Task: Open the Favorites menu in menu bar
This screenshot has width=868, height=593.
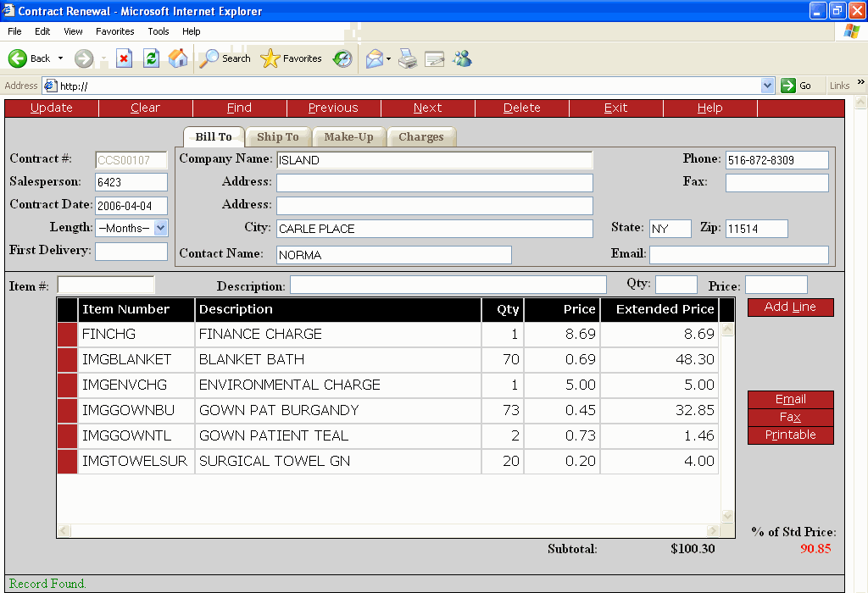Action: (115, 31)
